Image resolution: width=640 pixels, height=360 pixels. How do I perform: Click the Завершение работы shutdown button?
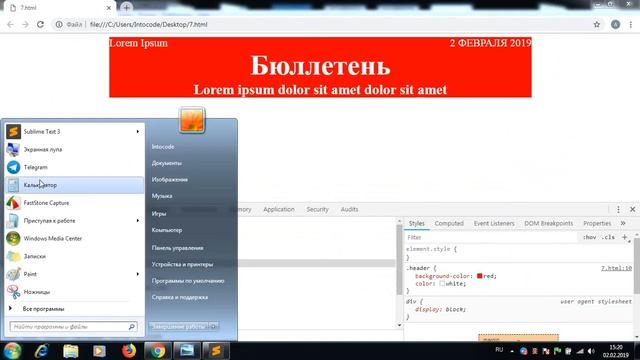[x=179, y=327]
